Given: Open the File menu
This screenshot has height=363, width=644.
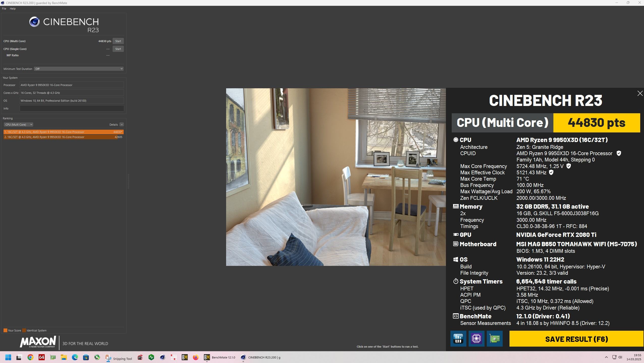Looking at the screenshot, I should click(4, 9).
